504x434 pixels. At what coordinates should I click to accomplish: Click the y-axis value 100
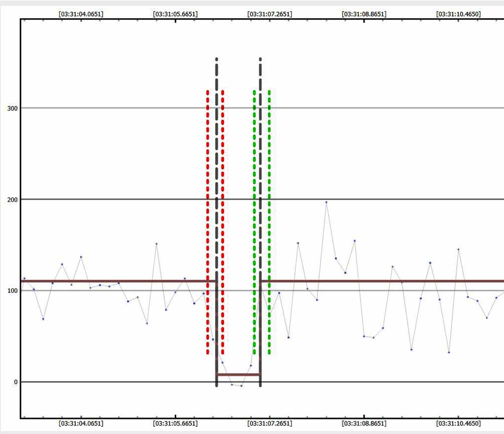pos(12,291)
